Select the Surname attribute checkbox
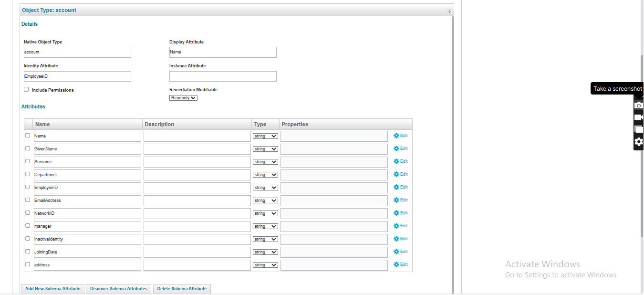Screen dimensions: 644x295 point(28,161)
